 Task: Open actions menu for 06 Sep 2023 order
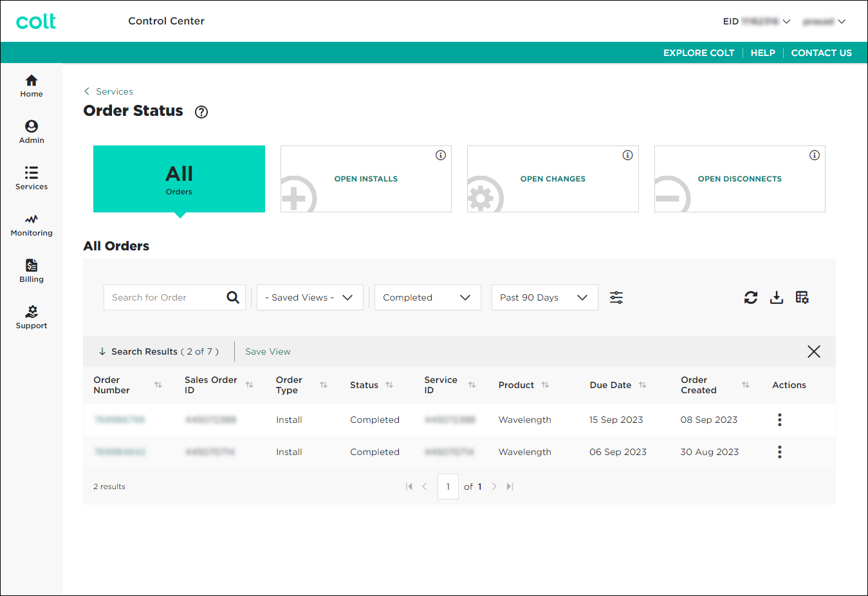pyautogui.click(x=780, y=452)
